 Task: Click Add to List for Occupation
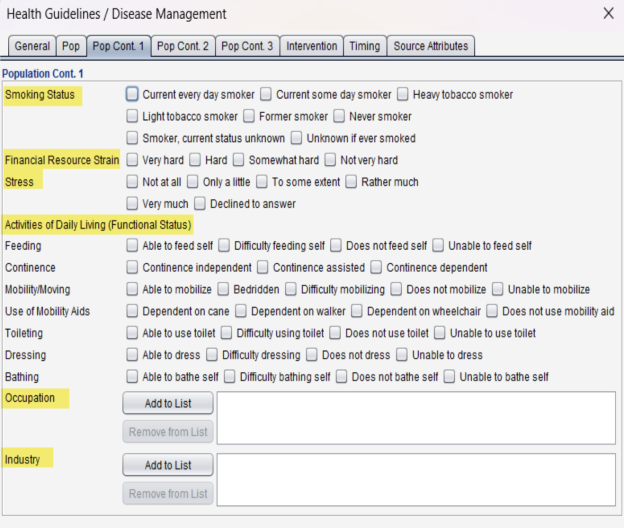(x=168, y=404)
